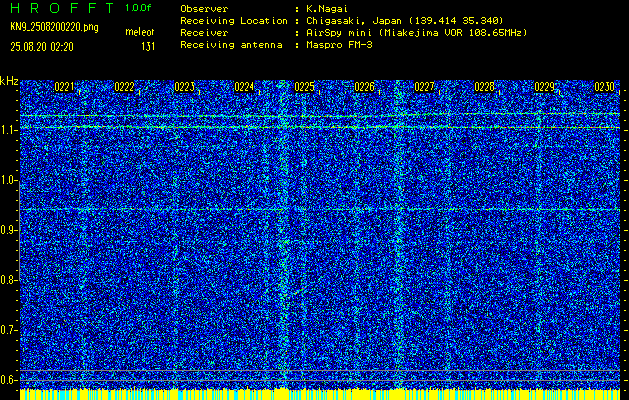Click the Receiver field label

tap(204, 32)
